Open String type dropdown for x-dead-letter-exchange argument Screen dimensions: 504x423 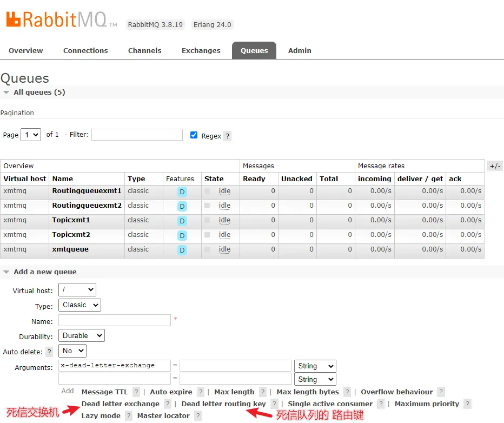tap(315, 366)
